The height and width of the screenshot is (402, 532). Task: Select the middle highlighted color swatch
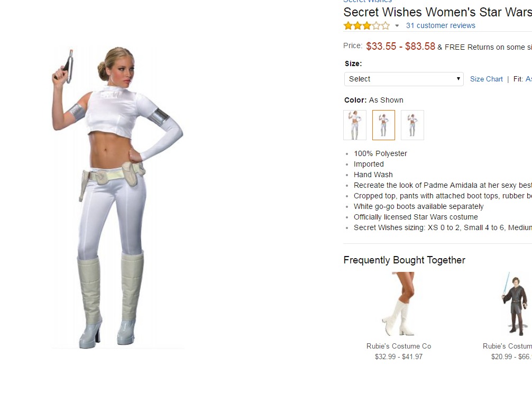tap(384, 125)
